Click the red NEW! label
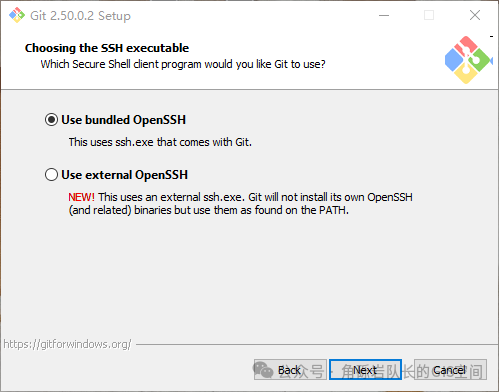 pyautogui.click(x=81, y=197)
